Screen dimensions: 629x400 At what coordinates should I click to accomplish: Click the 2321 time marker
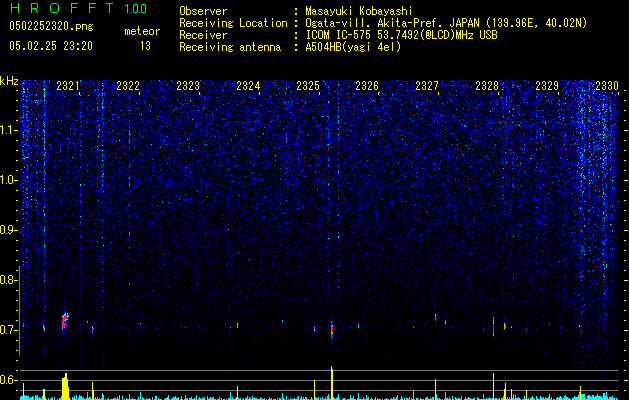click(x=68, y=85)
